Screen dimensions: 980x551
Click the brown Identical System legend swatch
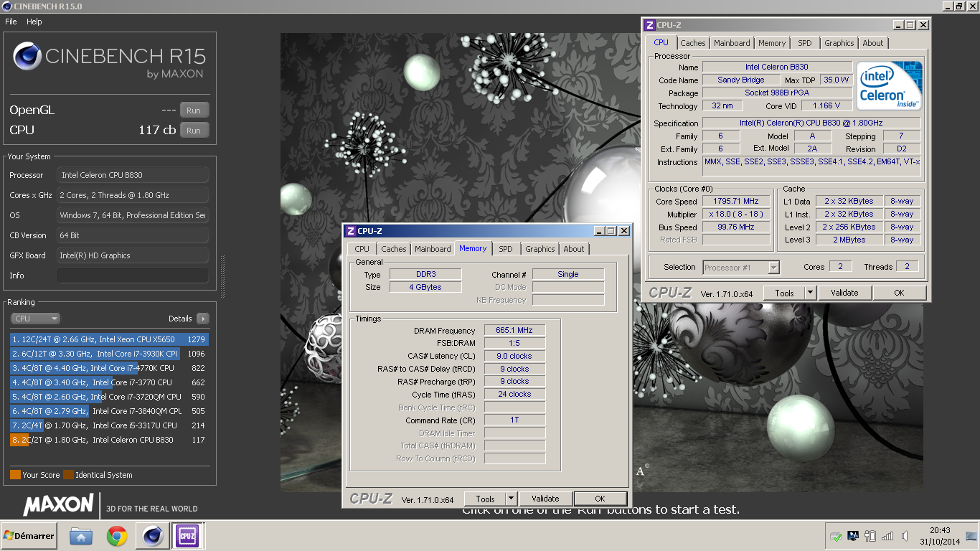[x=68, y=475]
